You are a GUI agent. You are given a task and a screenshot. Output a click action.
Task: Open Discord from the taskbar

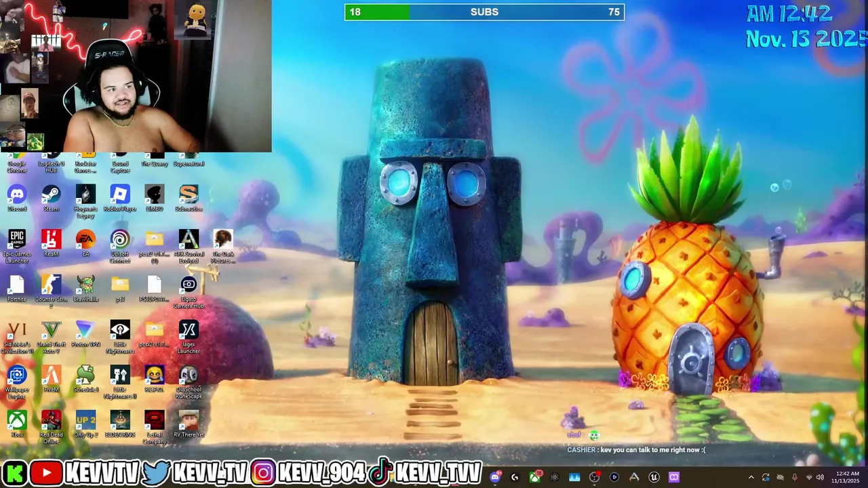click(495, 477)
